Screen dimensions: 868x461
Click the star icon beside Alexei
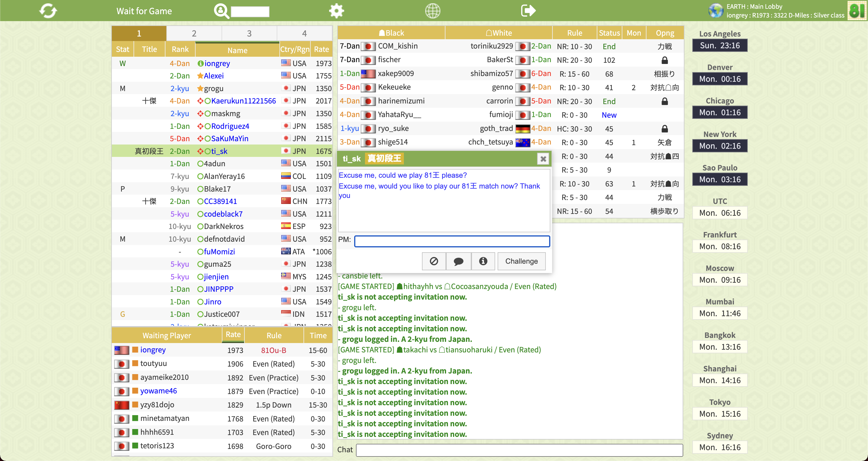(x=200, y=75)
